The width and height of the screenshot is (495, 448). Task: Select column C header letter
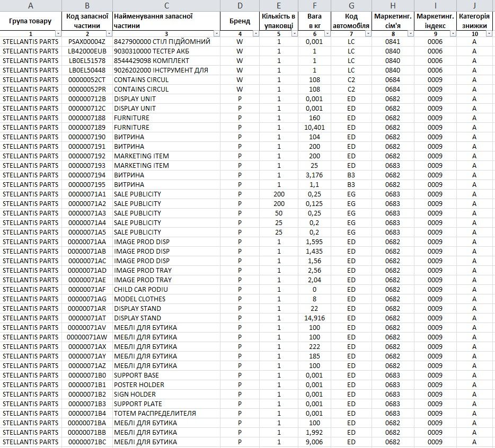166,5
